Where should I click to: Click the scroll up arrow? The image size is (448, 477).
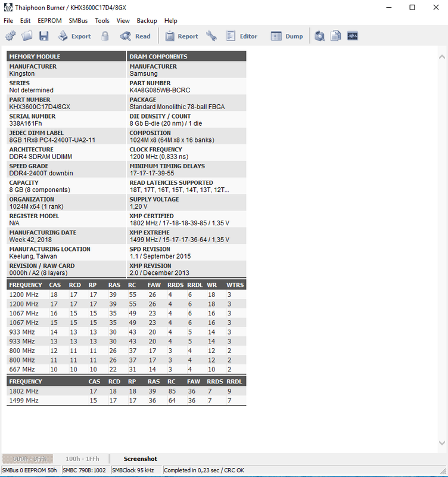(442, 57)
